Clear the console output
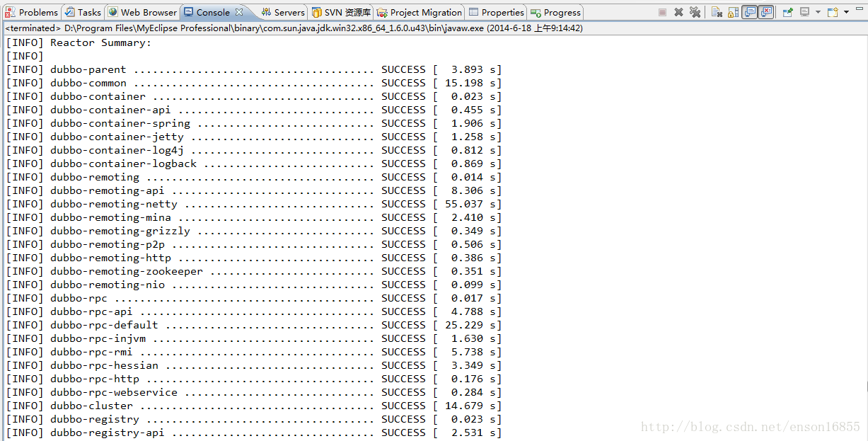 click(x=717, y=12)
